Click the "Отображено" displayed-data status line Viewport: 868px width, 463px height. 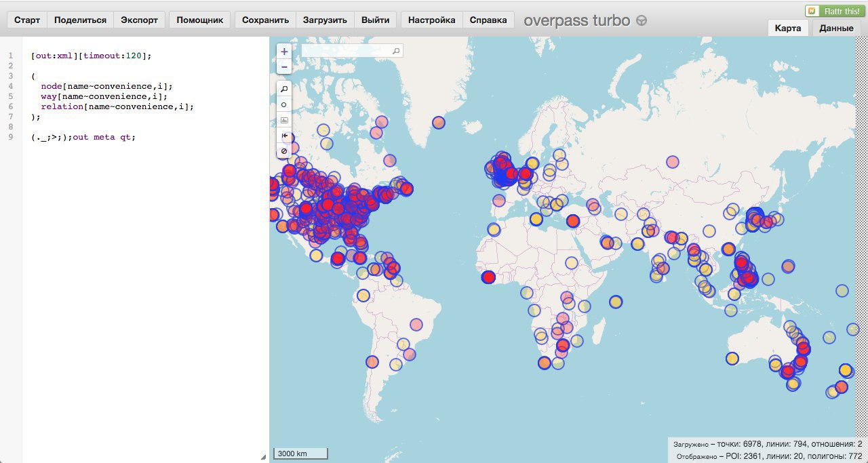(x=769, y=456)
